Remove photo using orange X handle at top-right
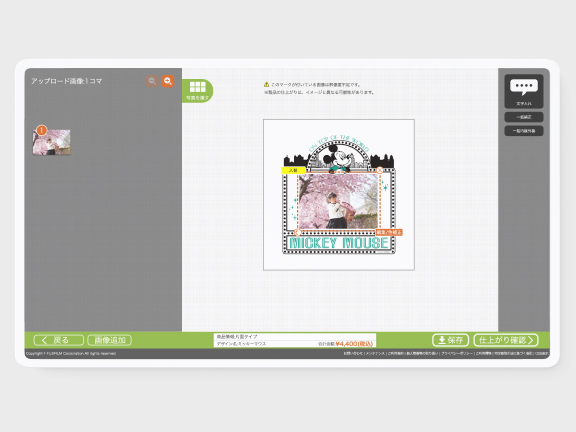Viewport: 576px width, 432px height. point(379,170)
